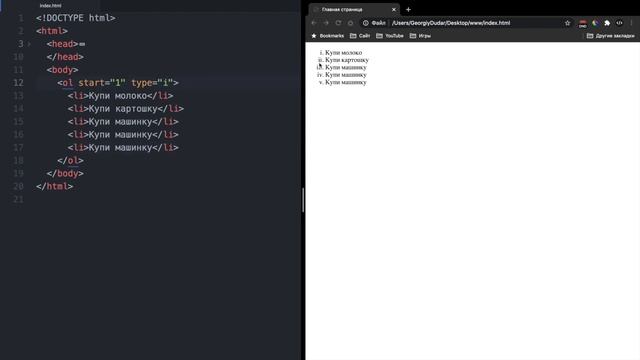Click the folded code ellipsis after head
640x360 pixels.
[x=82, y=44]
